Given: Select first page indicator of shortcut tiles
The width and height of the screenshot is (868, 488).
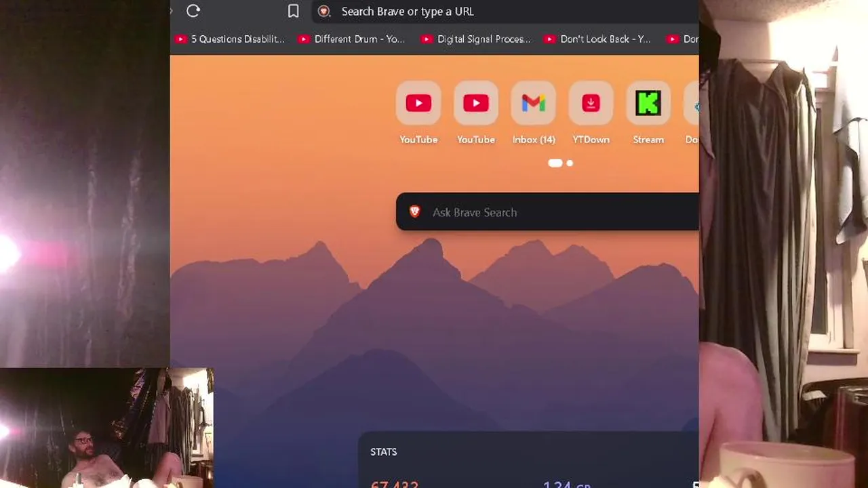Looking at the screenshot, I should [x=555, y=163].
